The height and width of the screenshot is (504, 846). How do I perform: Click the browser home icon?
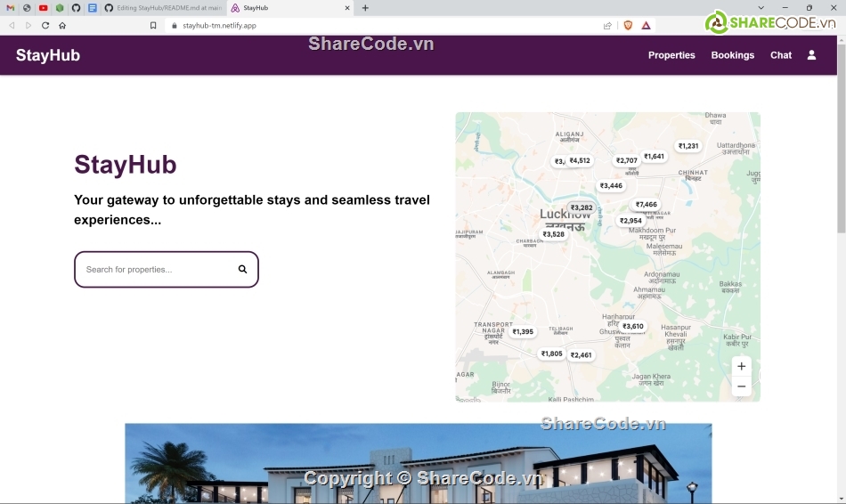(x=62, y=26)
